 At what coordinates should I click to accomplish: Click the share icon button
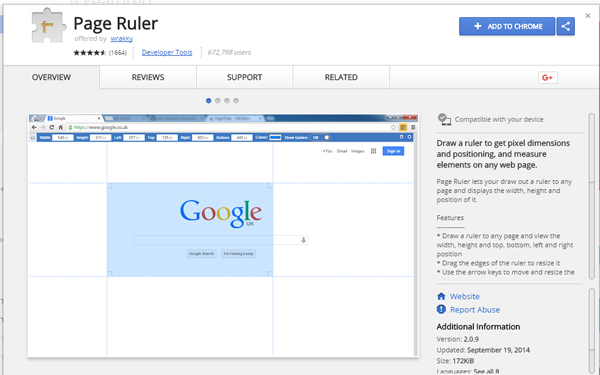[x=566, y=26]
